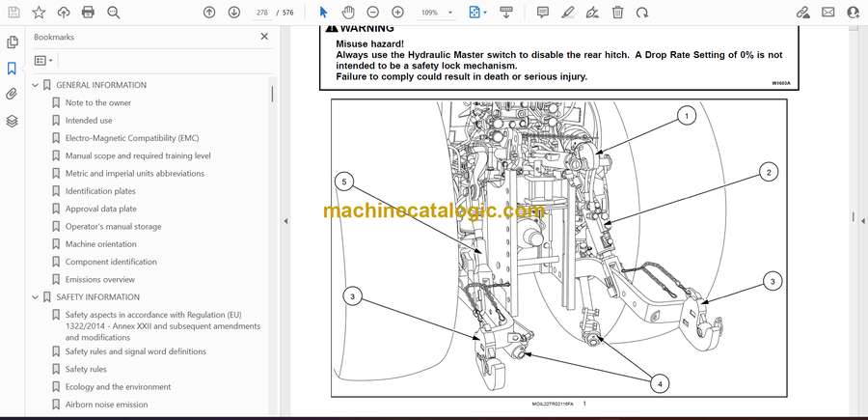Collapse the GENERAL INFORMATION bookmark section
The image size is (868, 420).
(36, 85)
